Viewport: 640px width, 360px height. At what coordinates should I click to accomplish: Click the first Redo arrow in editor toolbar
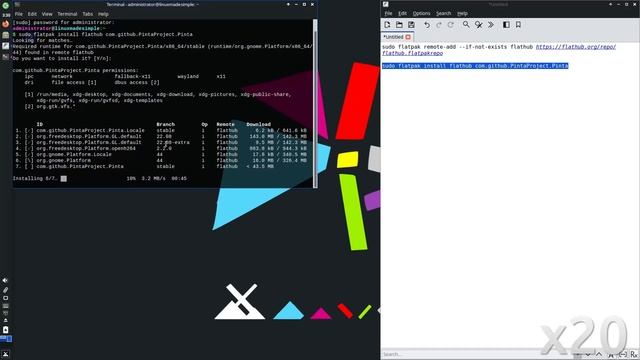point(439,25)
